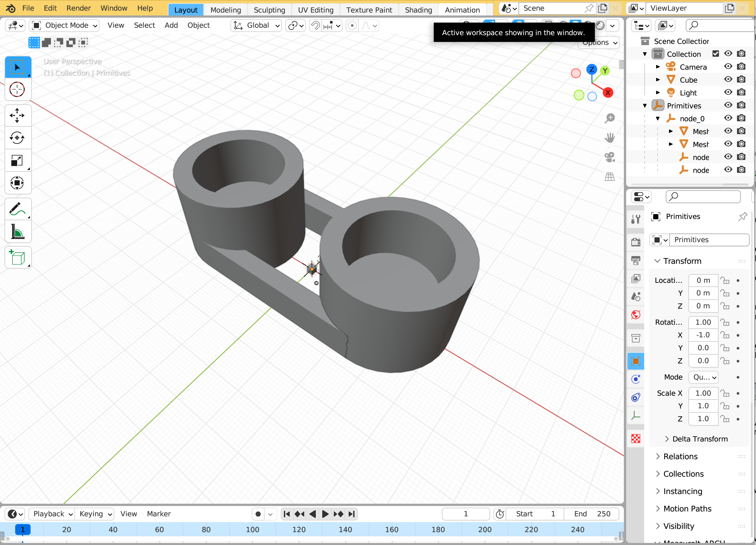Open the Keying dropdown in the timeline
This screenshot has width=756, height=545.
tap(95, 514)
